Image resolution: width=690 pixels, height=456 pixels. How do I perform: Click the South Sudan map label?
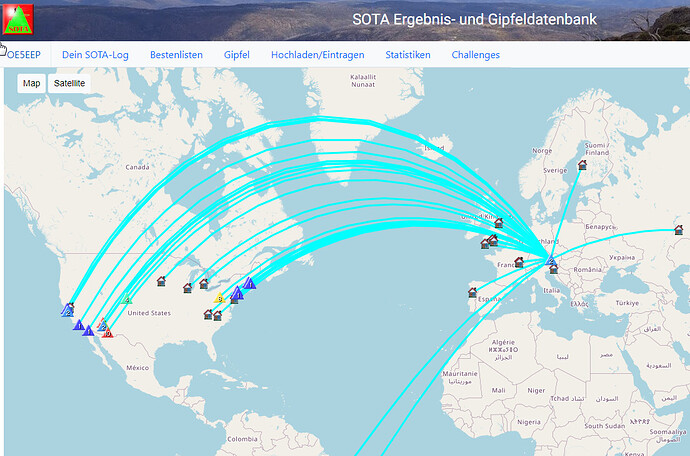point(605,426)
